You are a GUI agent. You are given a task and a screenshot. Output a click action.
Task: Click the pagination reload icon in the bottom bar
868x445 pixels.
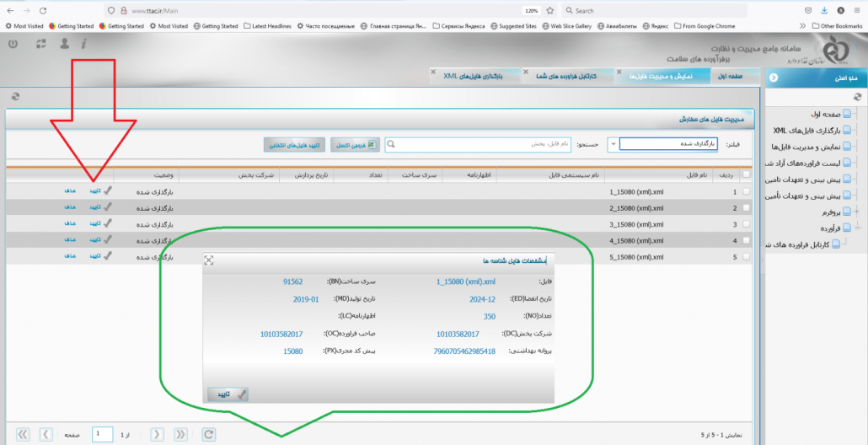tap(209, 435)
